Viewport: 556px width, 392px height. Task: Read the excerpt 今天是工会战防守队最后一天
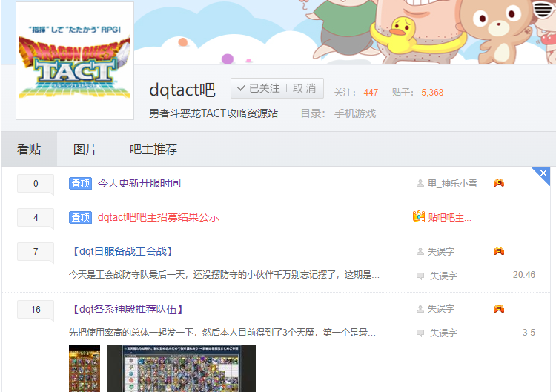[224, 275]
